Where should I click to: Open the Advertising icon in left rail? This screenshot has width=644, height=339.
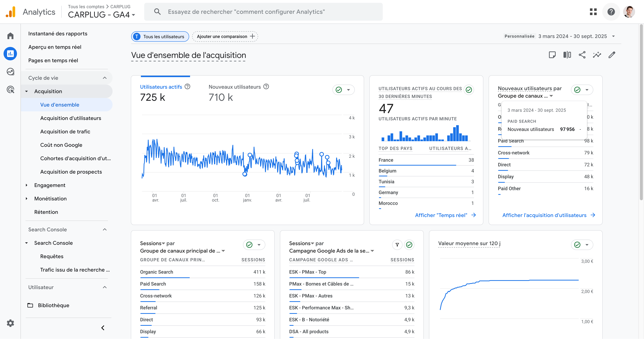click(x=10, y=90)
